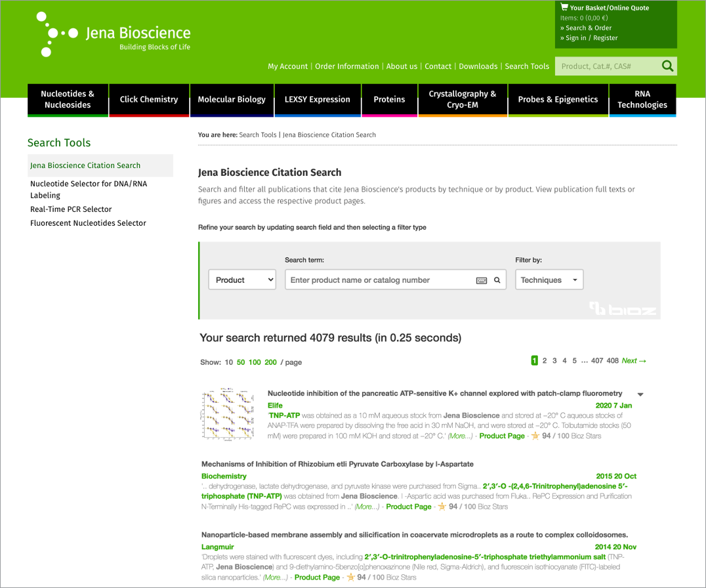
Task: Click the header search magnifier icon
Action: (667, 66)
